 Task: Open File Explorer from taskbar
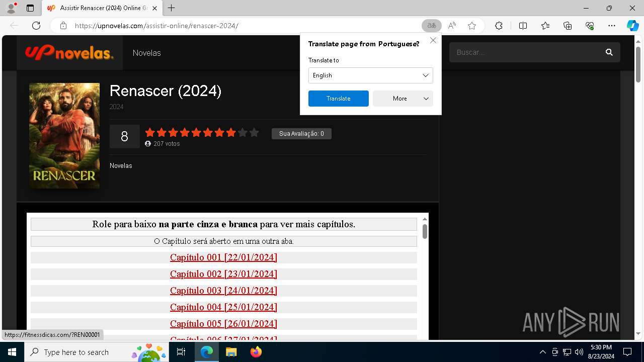pos(231,352)
